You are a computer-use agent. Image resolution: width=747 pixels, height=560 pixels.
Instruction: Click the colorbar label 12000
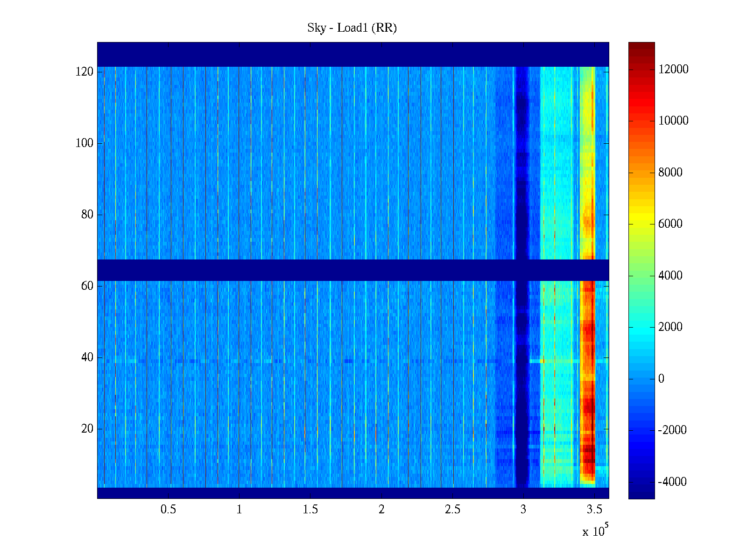click(673, 70)
